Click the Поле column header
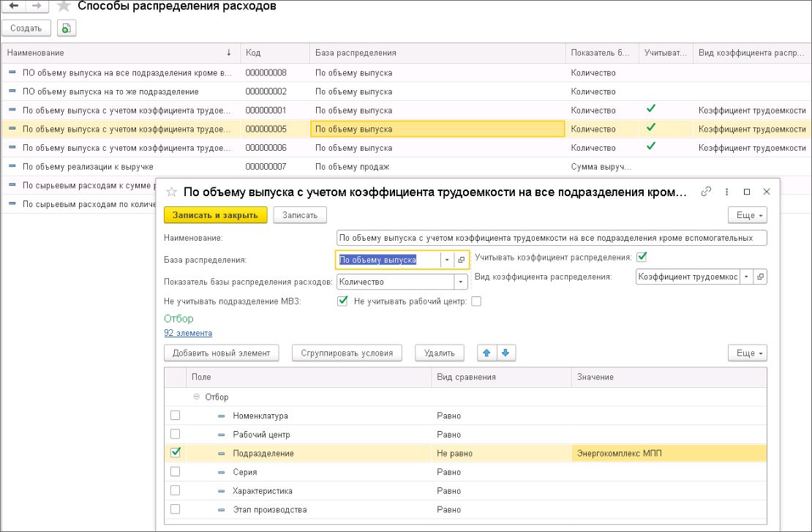 [308, 377]
